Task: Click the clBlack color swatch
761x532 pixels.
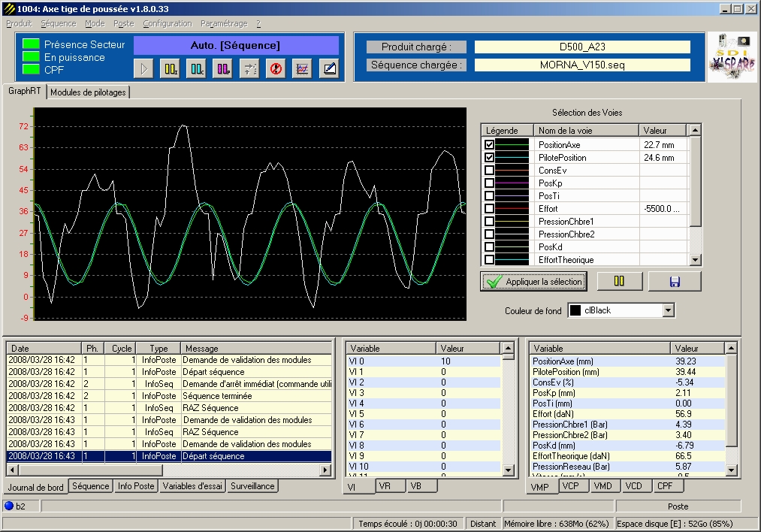Action: (575, 310)
